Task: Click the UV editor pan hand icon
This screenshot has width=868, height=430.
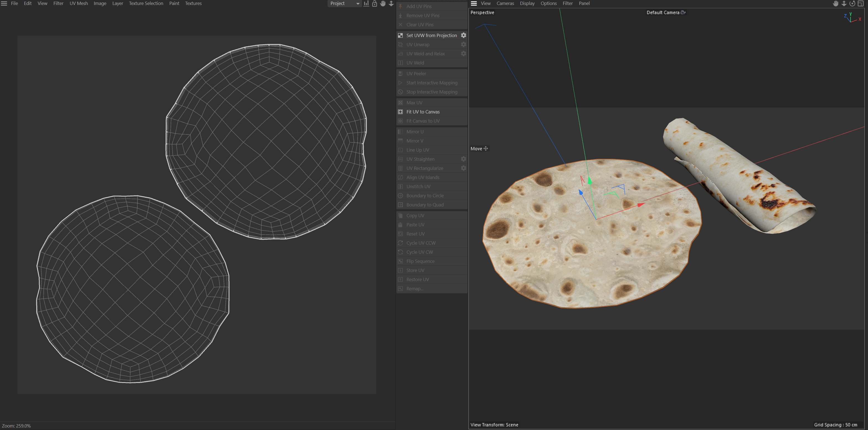Action: click(383, 3)
